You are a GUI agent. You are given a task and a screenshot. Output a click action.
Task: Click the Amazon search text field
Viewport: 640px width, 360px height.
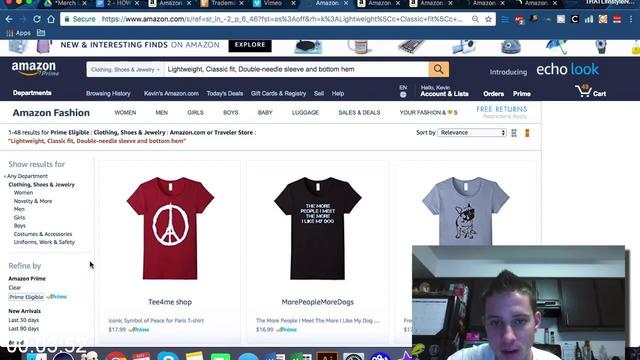point(296,69)
